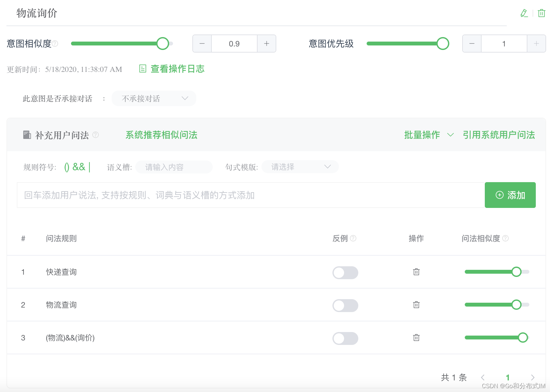Click the 语义槽 input field

pos(174,167)
